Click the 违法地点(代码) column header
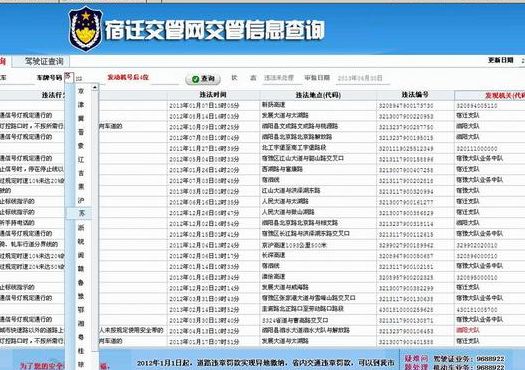Screen dimensions: 525x370 pos(318,95)
